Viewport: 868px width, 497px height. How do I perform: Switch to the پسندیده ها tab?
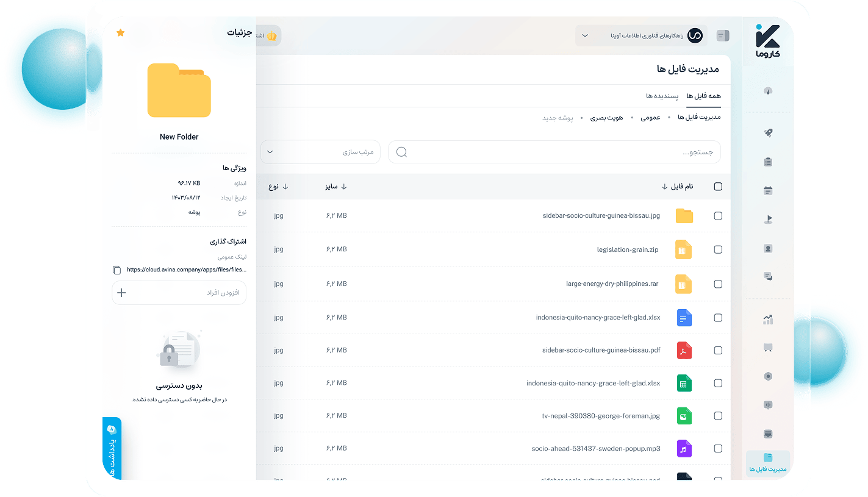point(662,96)
